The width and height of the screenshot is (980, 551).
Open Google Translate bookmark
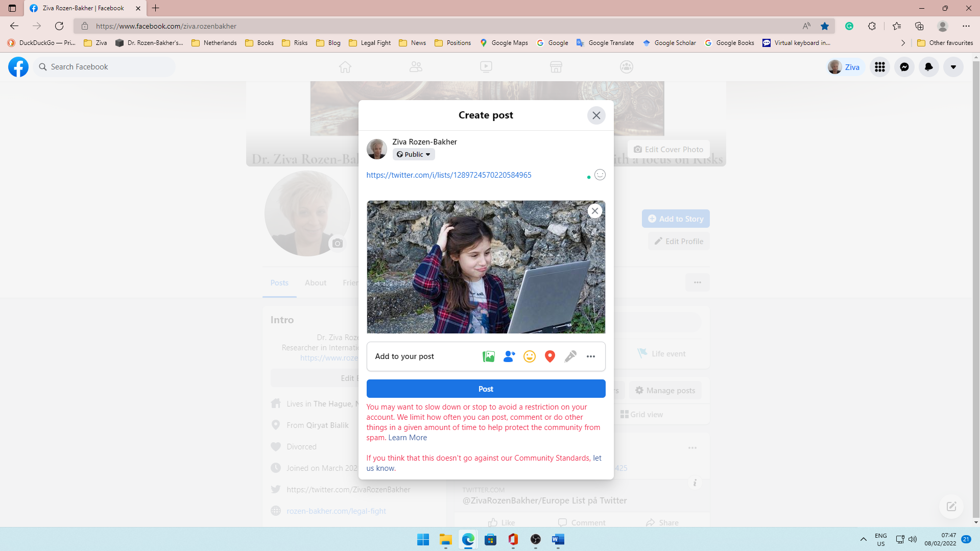pos(605,43)
